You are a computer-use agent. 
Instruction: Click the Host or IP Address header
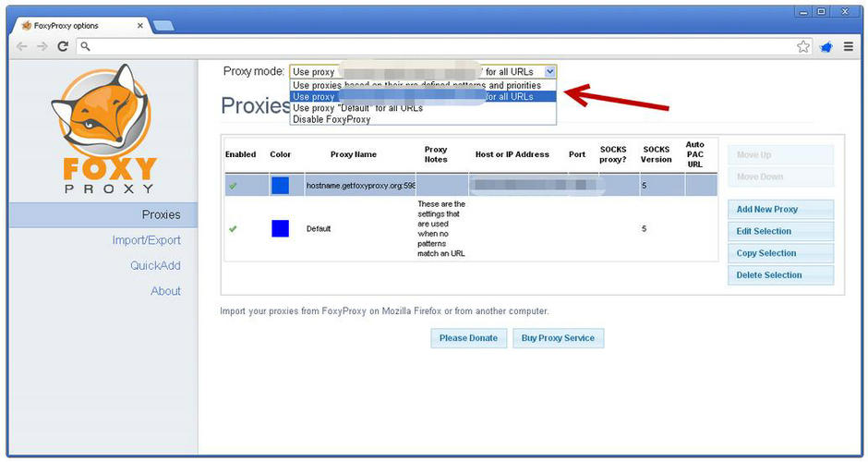click(x=512, y=154)
